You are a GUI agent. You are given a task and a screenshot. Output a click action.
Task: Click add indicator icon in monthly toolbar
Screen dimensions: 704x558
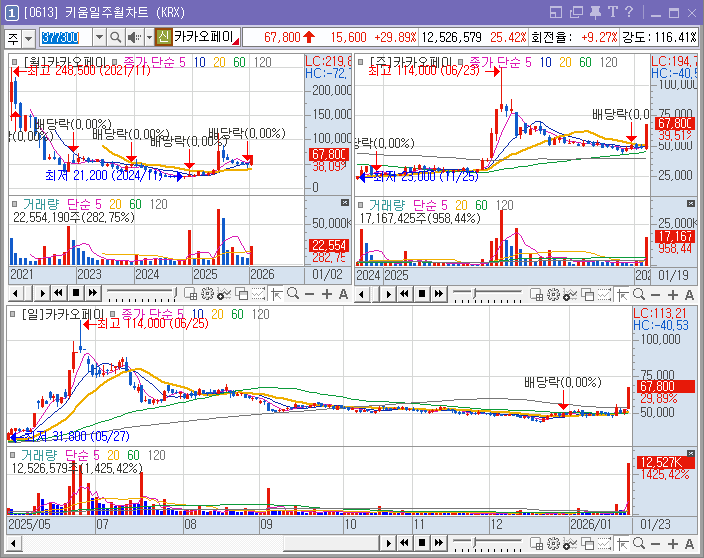point(224,294)
